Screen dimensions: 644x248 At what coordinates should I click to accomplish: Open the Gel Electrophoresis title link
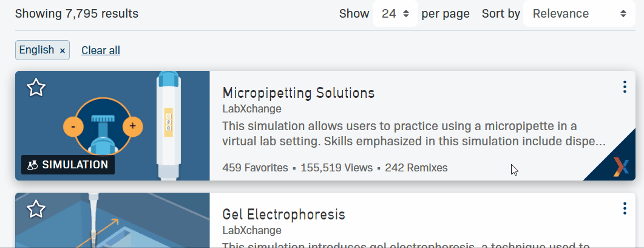[x=283, y=215]
